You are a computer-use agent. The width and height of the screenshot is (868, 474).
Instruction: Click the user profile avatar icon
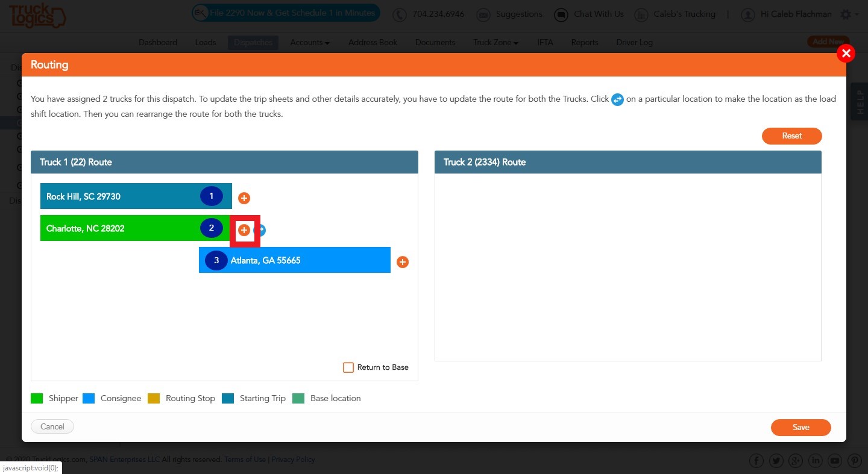pyautogui.click(x=748, y=14)
